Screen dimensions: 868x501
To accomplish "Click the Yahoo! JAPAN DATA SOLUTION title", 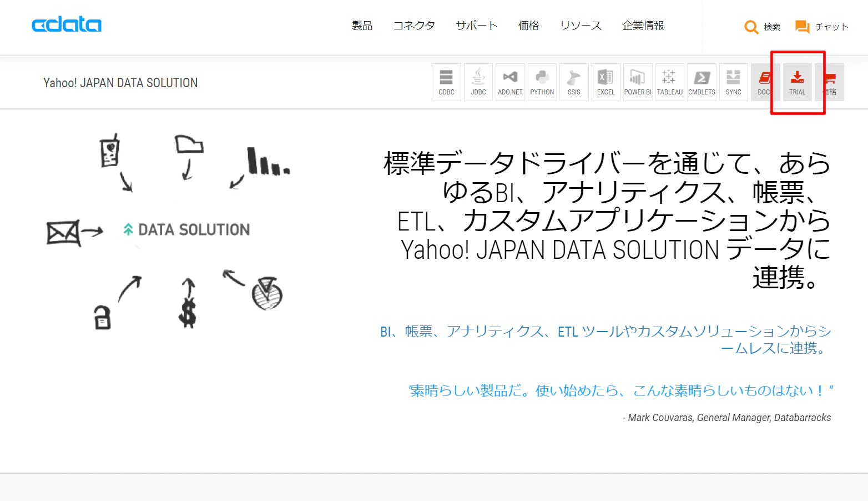I will [x=120, y=83].
